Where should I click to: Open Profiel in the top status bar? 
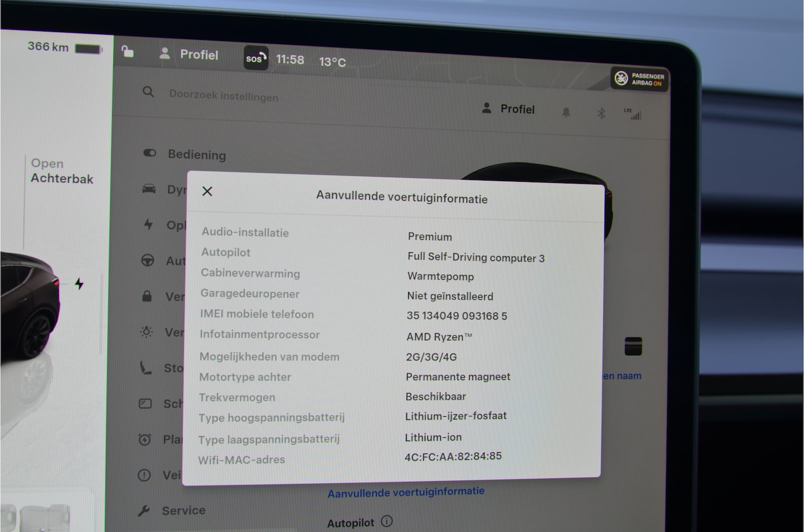coord(189,54)
